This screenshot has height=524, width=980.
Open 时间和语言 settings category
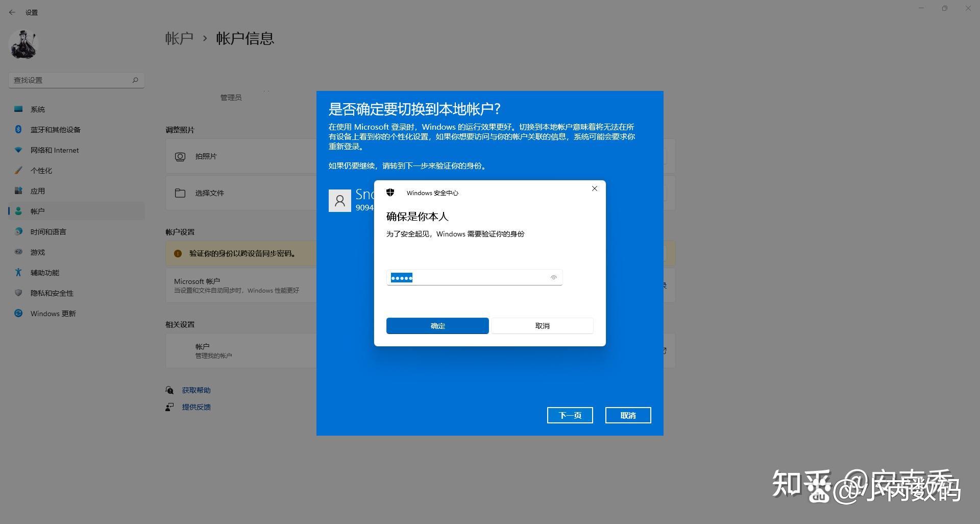pos(77,232)
